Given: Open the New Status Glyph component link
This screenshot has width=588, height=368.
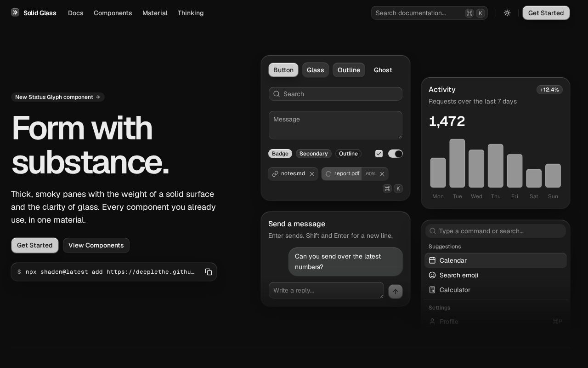Looking at the screenshot, I should click(58, 97).
